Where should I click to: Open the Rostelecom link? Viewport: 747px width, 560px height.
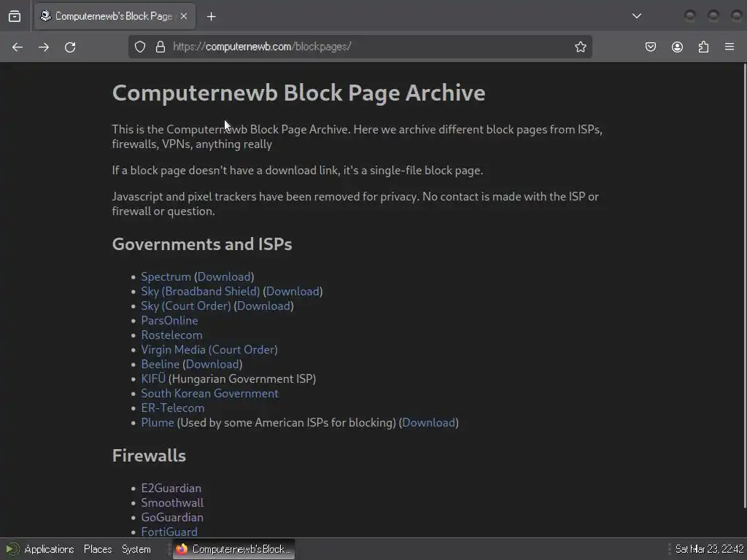click(x=171, y=335)
